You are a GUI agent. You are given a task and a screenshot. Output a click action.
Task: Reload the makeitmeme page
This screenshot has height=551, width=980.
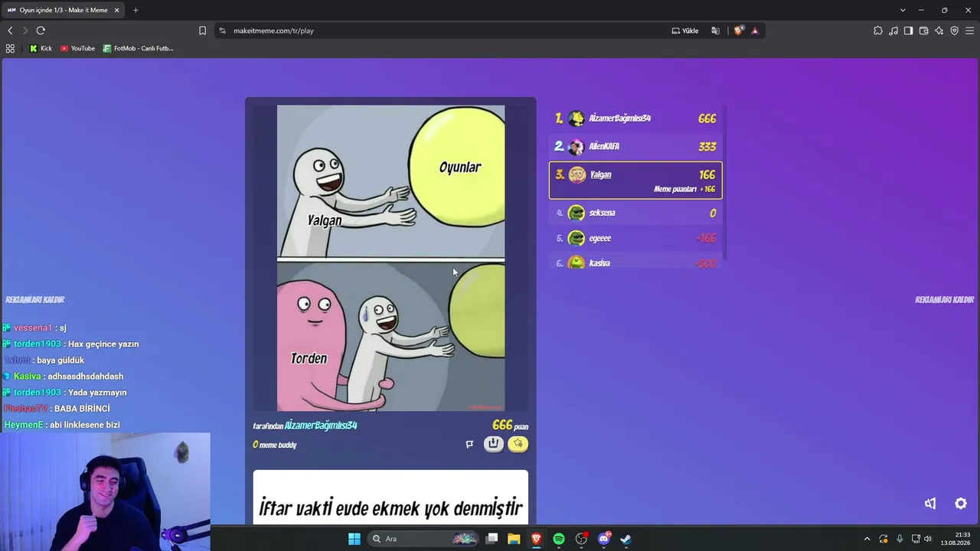[x=41, y=31]
